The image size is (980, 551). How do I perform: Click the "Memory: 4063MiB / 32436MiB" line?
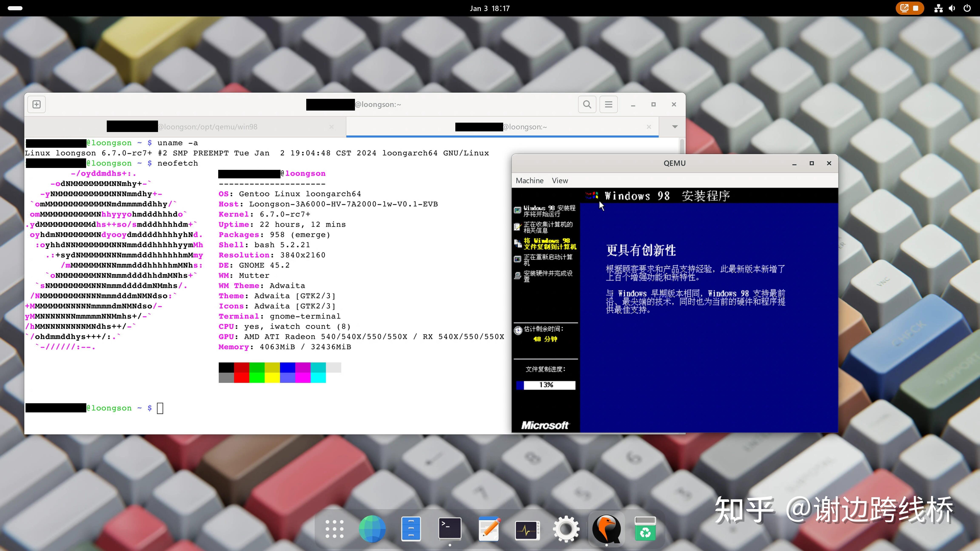[285, 347]
